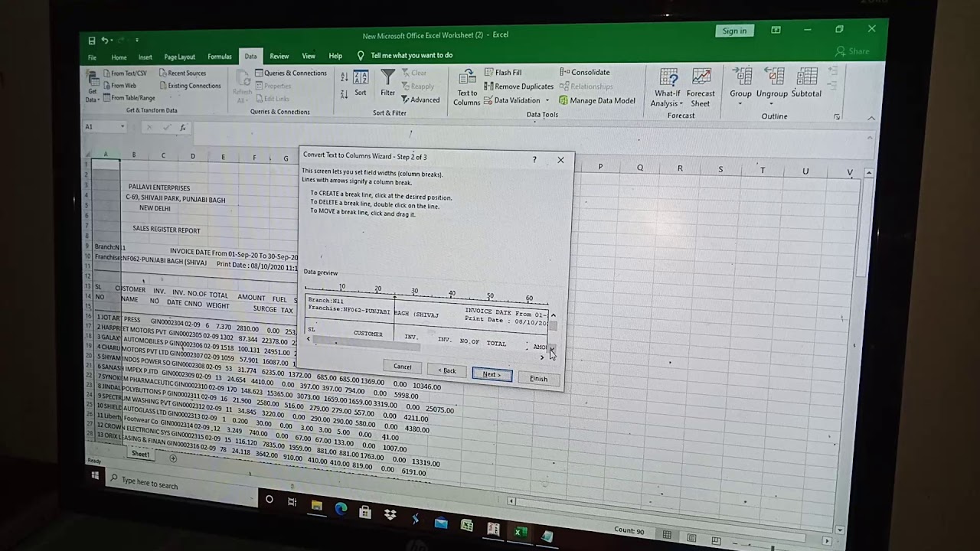The height and width of the screenshot is (551, 980).
Task: Open the Outline dialog launcher
Action: pyautogui.click(x=837, y=116)
